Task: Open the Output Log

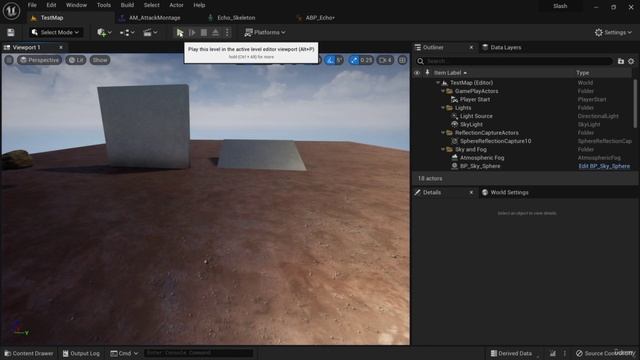Action: [x=81, y=353]
